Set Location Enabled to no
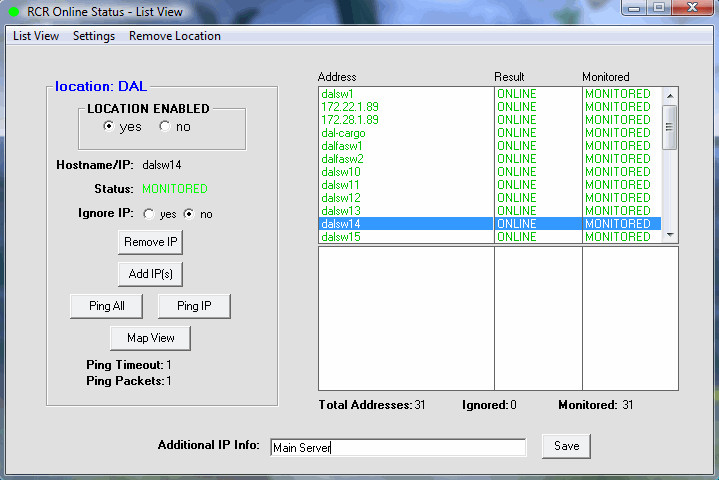This screenshot has width=719, height=480. pos(165,126)
